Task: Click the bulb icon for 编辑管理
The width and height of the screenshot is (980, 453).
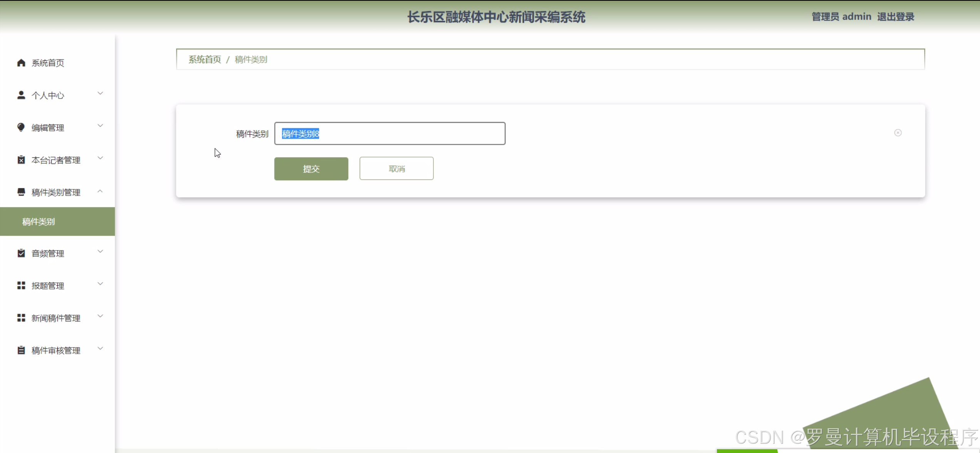Action: [21, 127]
